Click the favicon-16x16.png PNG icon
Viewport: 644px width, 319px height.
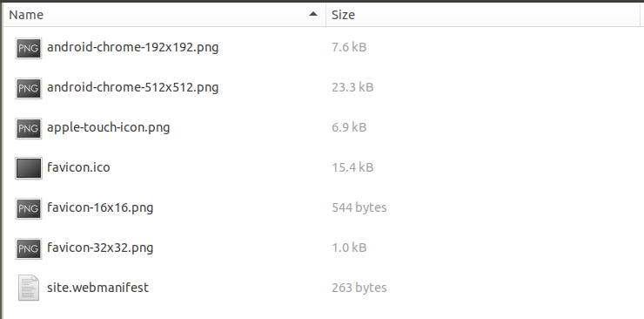point(29,208)
